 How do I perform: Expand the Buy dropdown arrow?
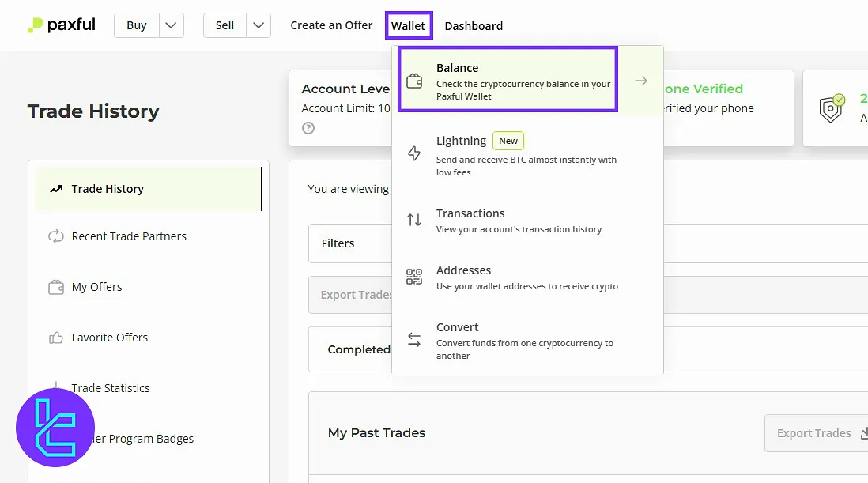pos(171,25)
